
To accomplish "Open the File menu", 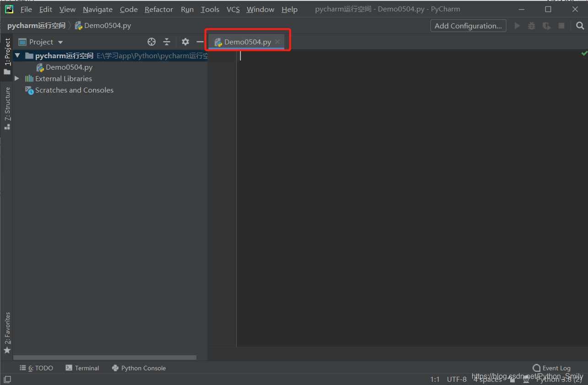I will [26, 9].
